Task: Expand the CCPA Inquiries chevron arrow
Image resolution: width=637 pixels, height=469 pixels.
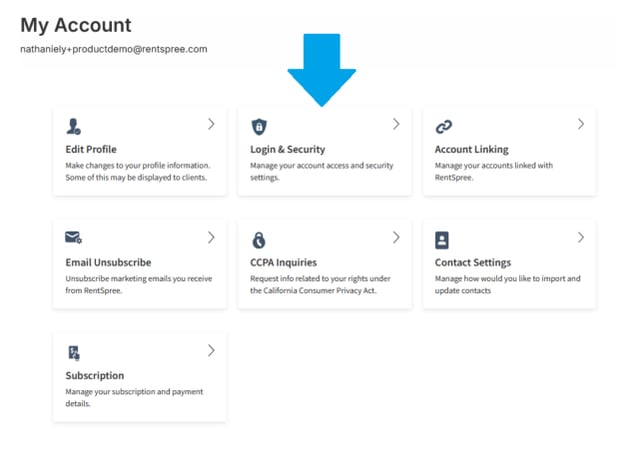Action: pyautogui.click(x=396, y=237)
